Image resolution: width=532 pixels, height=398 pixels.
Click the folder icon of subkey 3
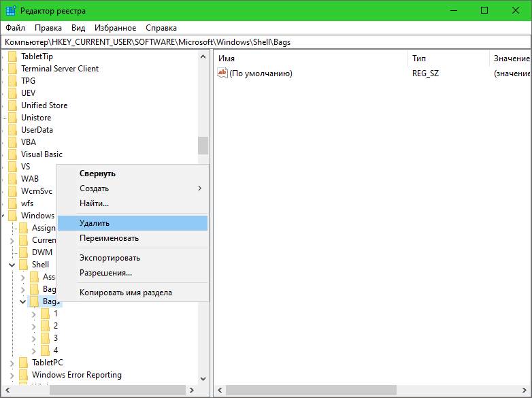coord(45,338)
